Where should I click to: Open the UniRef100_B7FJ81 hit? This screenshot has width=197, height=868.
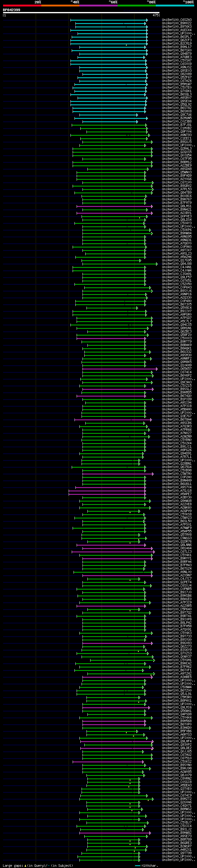[177, 125]
